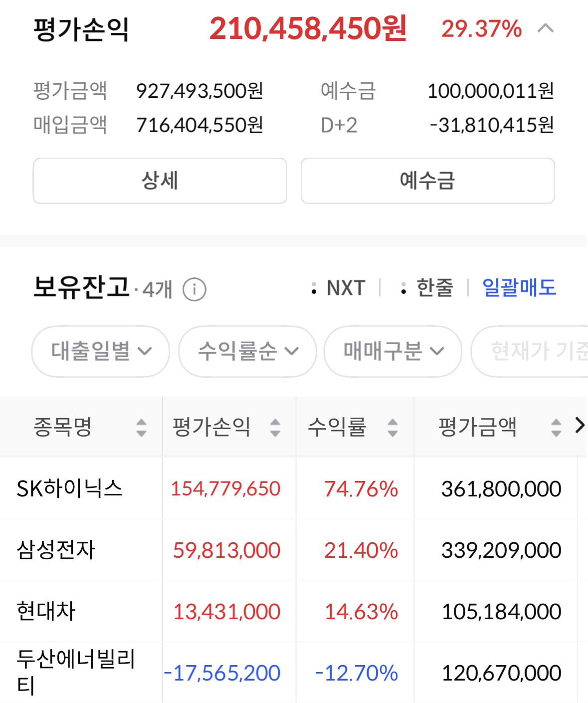Image resolution: width=588 pixels, height=703 pixels.
Task: Select the 두산에너빌리티 stock entry
Action: click(76, 672)
